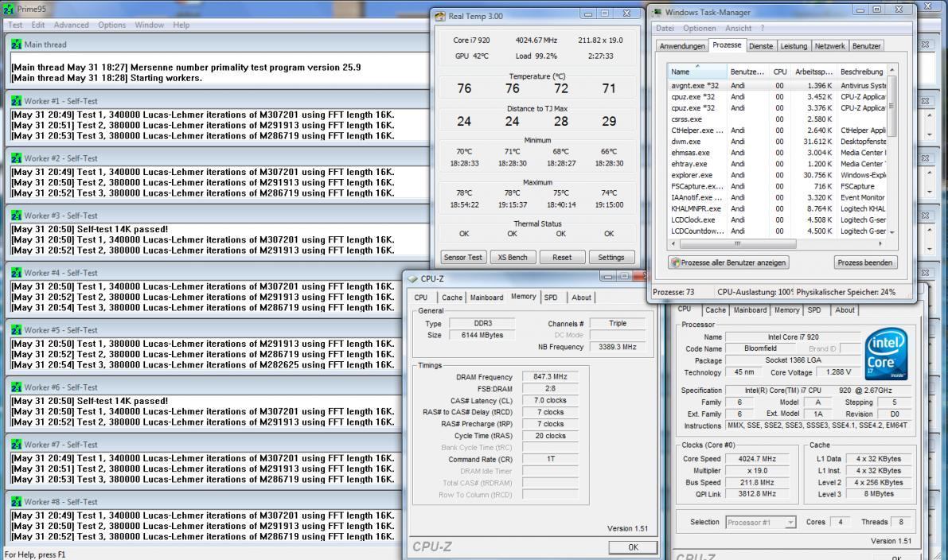
Task: Open the Options menu in Prime95
Action: pyautogui.click(x=112, y=25)
